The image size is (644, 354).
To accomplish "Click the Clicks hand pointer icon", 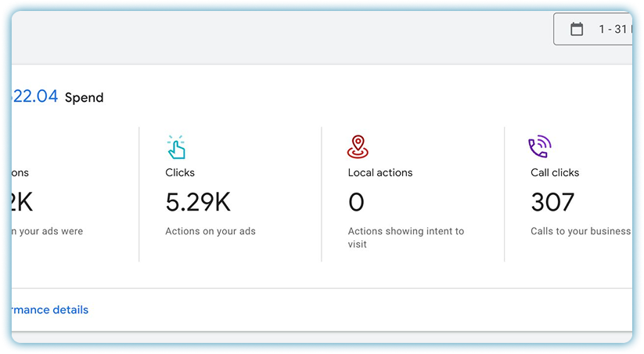I will tap(176, 146).
